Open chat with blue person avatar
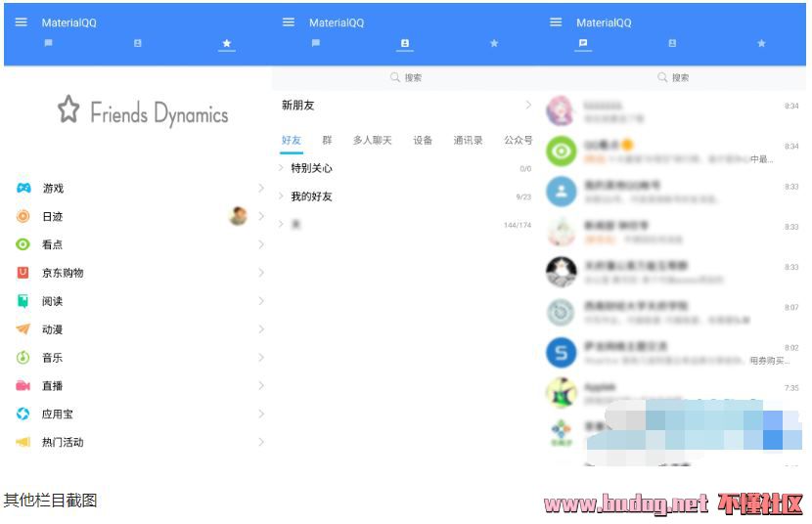The image size is (812, 524). click(673, 192)
